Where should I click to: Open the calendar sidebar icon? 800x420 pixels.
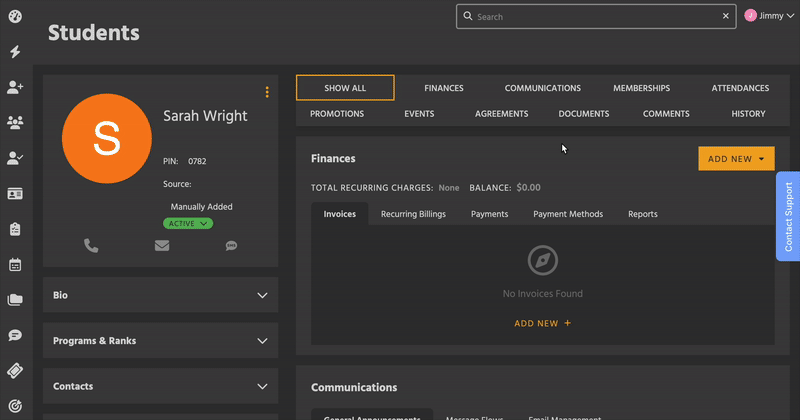[15, 264]
